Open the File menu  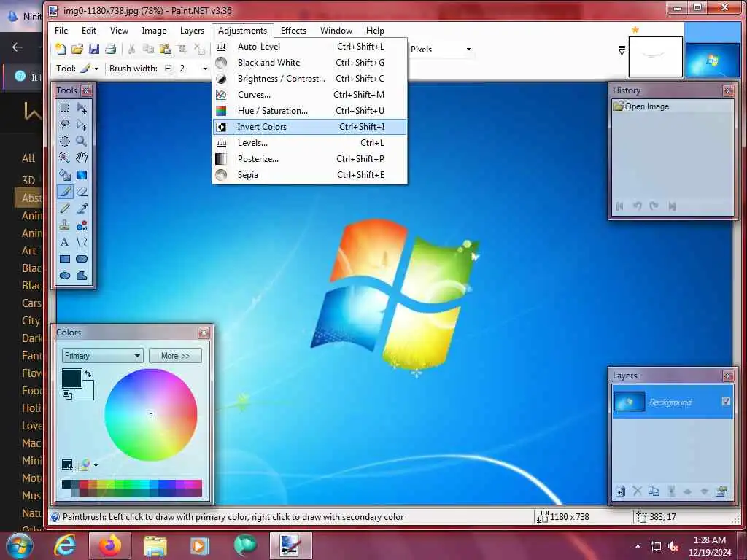(x=61, y=31)
